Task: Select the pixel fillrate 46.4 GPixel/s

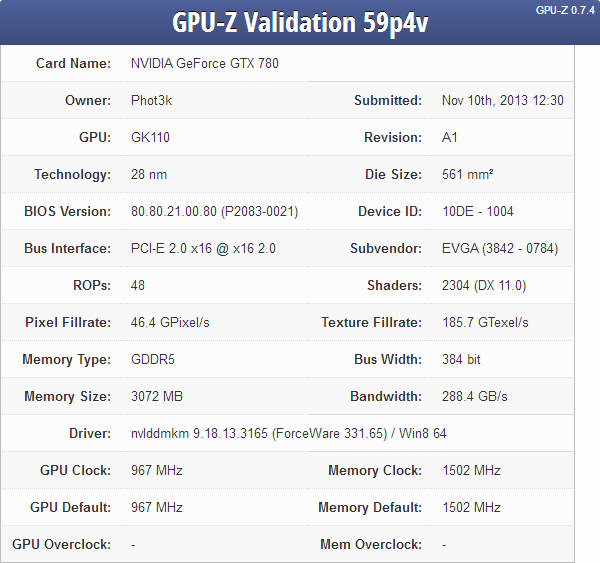Action: click(x=170, y=322)
